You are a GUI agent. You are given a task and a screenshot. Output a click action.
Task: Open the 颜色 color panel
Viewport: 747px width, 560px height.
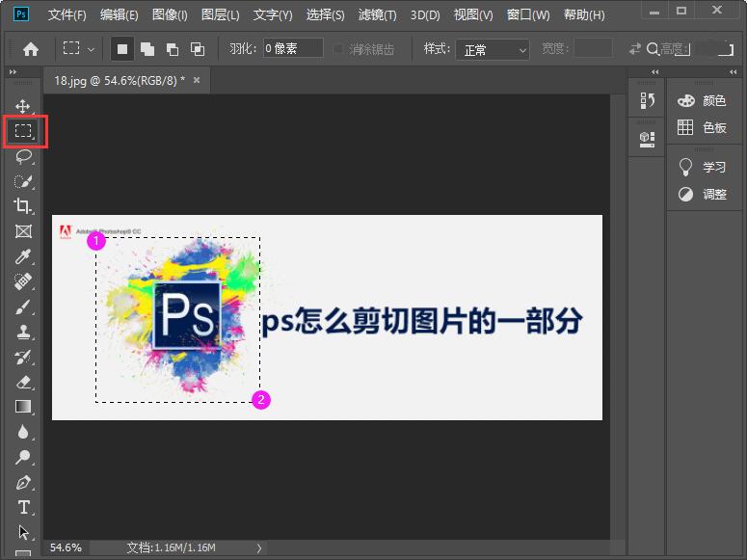coord(702,100)
